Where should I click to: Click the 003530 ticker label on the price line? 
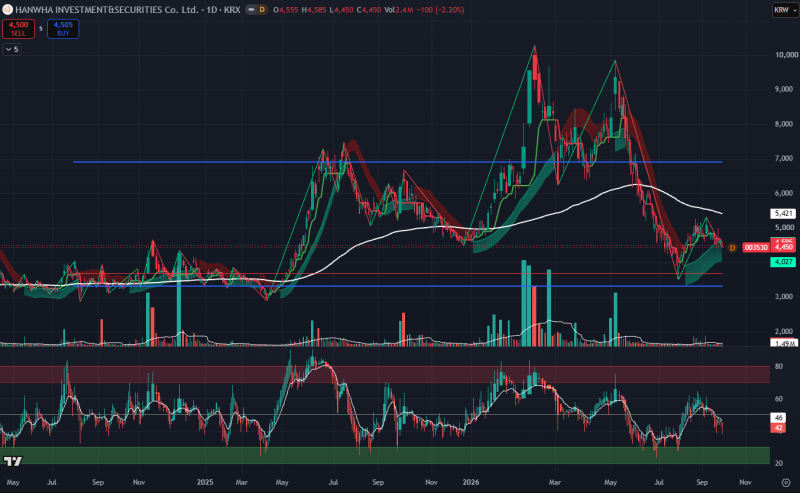756,248
